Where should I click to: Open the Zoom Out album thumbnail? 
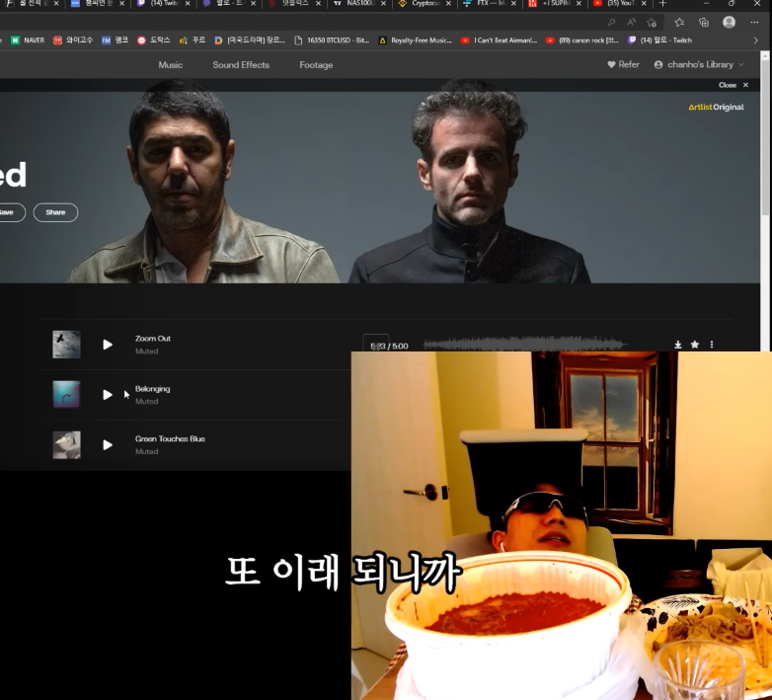[66, 345]
